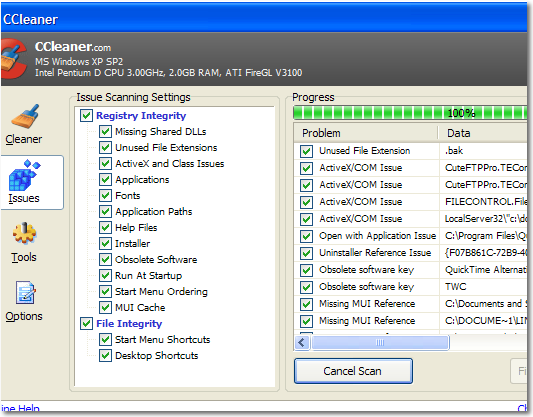This screenshot has height=417, width=533.
Task: Select the Uninstaller Reference Issue row text
Action: click(375, 253)
